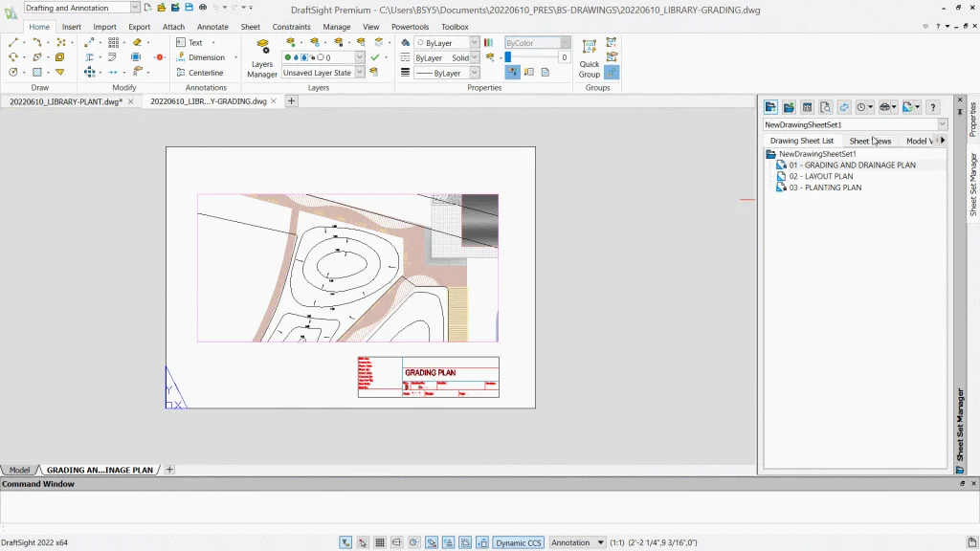
Task: Expand the NewDrawingSheetSet1 dropdown
Action: click(x=942, y=124)
